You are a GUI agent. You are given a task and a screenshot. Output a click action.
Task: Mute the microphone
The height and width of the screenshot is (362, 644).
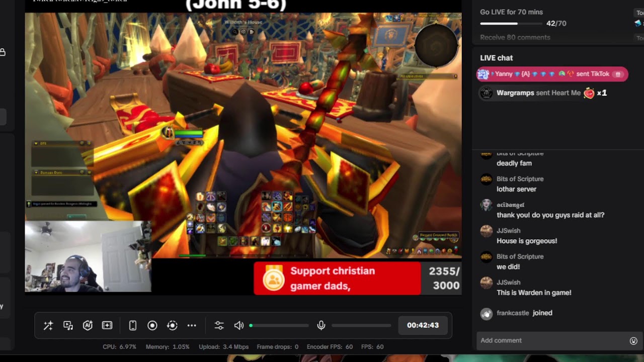point(321,325)
